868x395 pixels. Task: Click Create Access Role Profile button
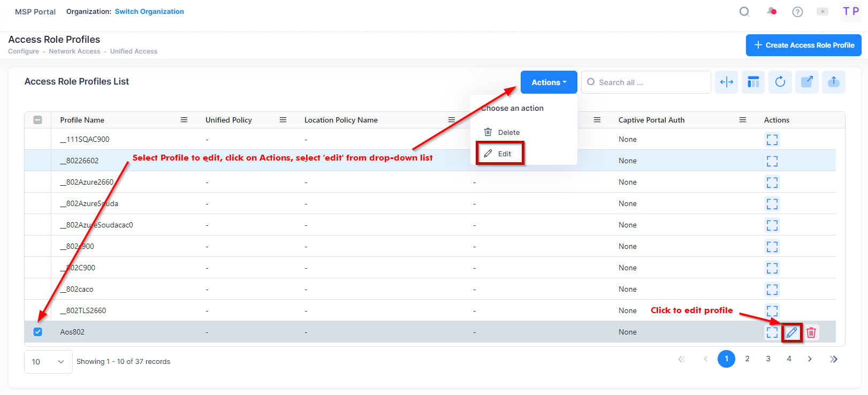[x=803, y=45]
